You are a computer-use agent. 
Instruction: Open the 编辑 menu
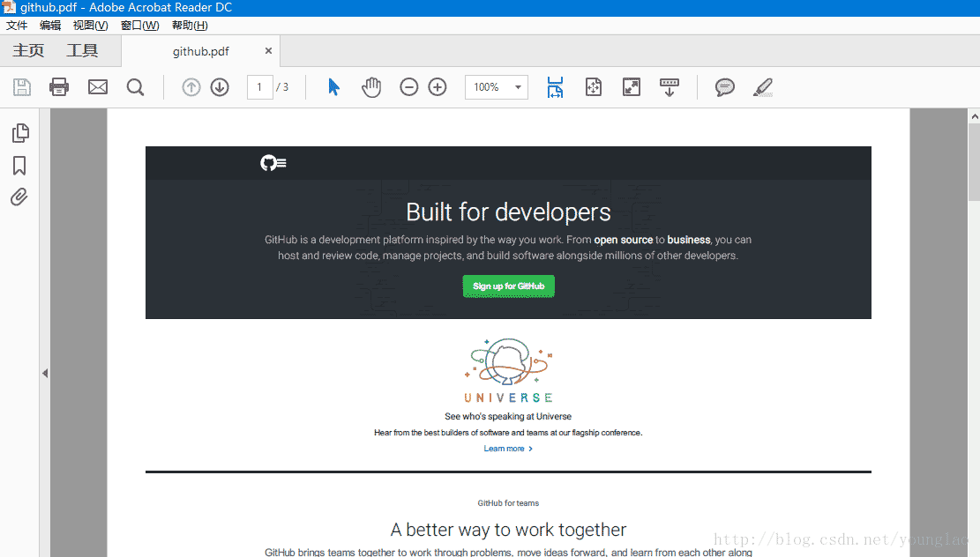pyautogui.click(x=50, y=25)
